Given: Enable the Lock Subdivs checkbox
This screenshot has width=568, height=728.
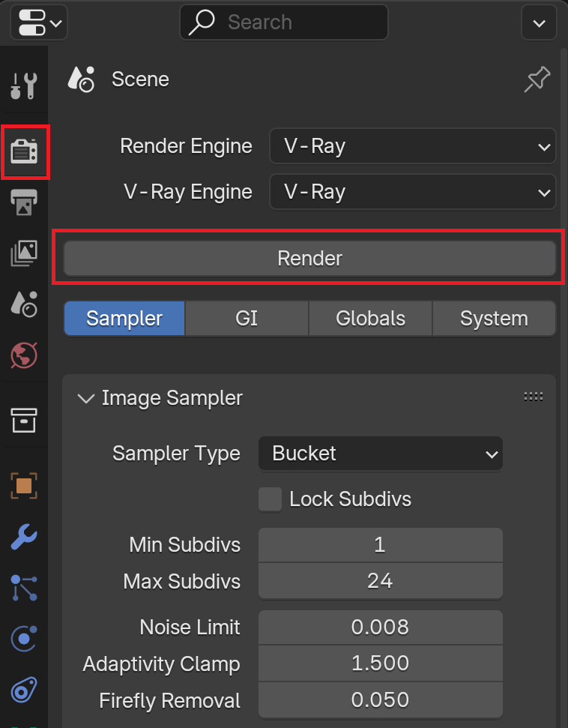Looking at the screenshot, I should tap(270, 499).
